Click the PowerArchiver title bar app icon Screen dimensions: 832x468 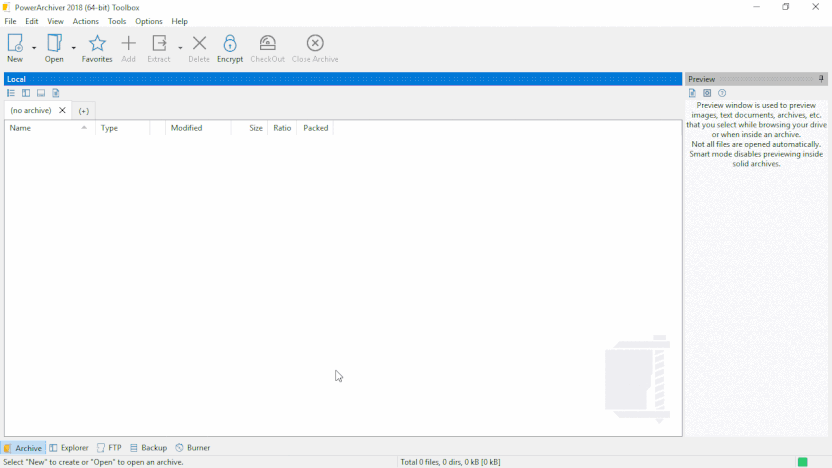click(6, 7)
